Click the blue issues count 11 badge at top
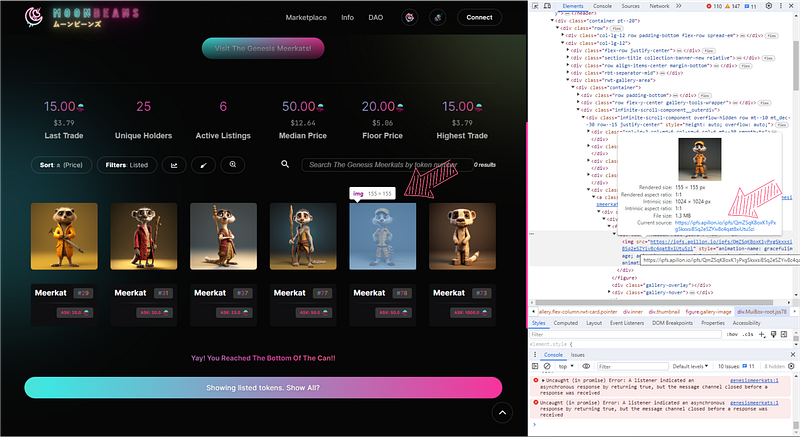 [751, 6]
